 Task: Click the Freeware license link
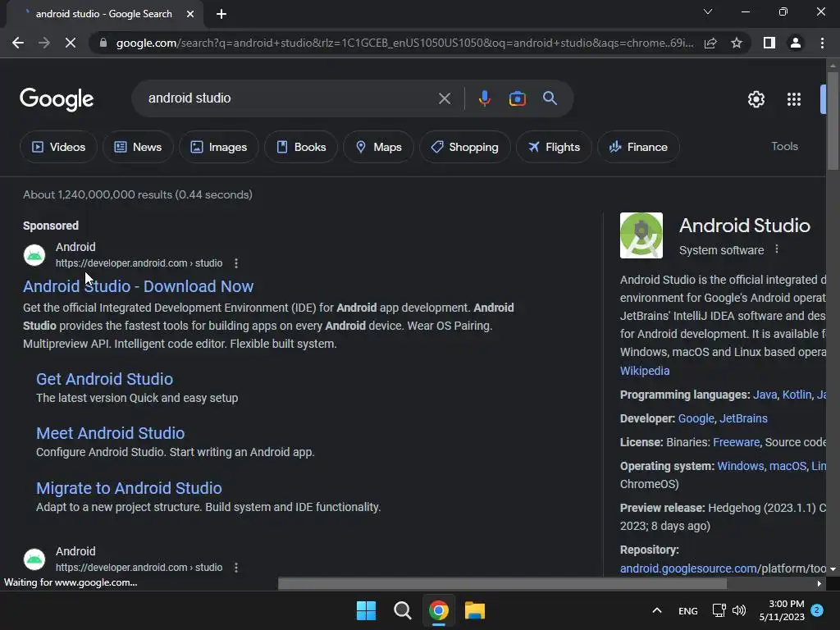736,442
